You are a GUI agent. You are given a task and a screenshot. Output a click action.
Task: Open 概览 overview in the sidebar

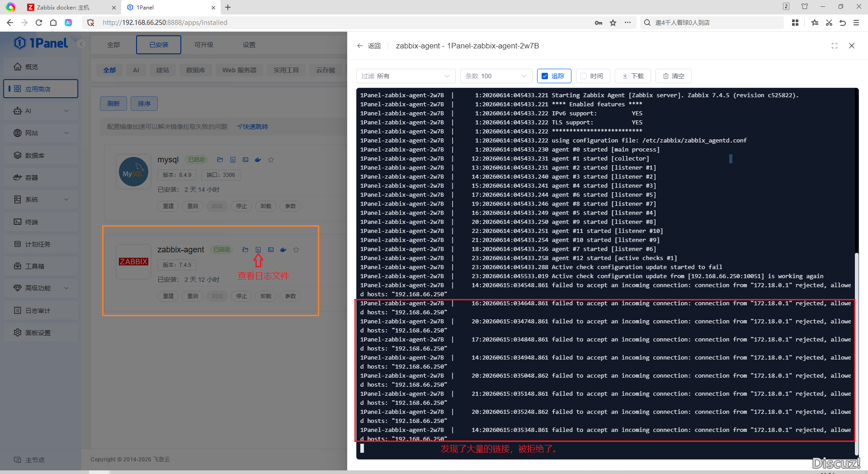(41, 66)
